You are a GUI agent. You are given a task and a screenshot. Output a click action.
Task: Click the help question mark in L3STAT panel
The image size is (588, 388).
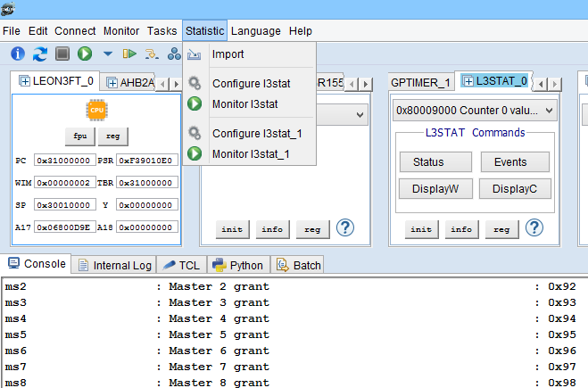coord(534,227)
